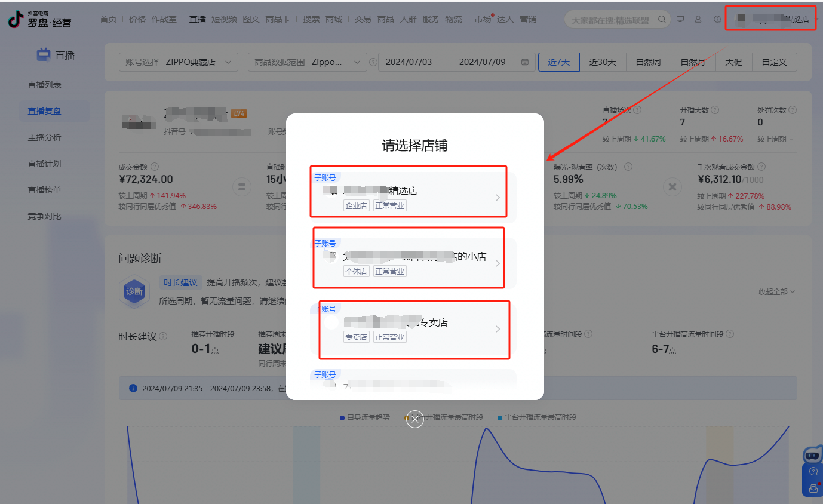The image size is (823, 504).
Task: Open the calendar icon in the date range
Action: click(x=525, y=62)
